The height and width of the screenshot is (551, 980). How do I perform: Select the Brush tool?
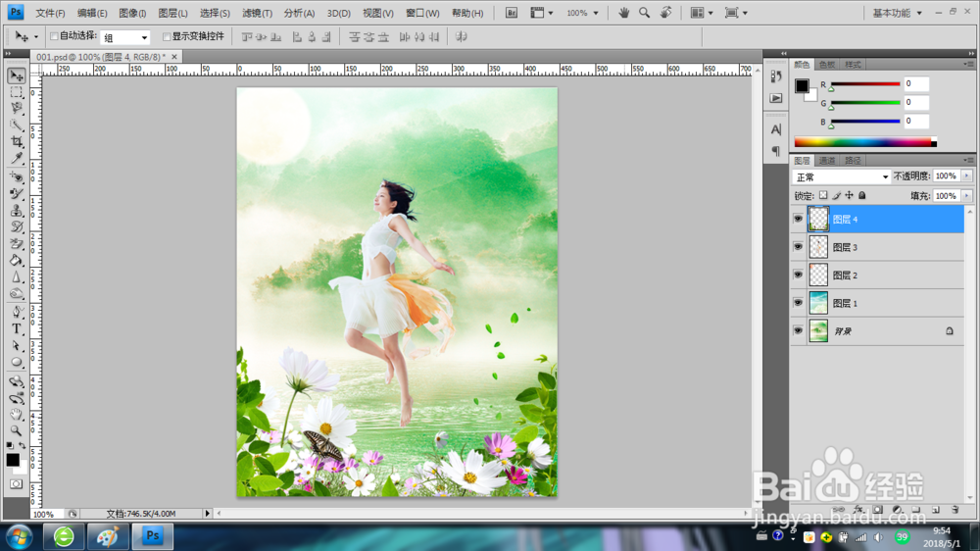(17, 194)
